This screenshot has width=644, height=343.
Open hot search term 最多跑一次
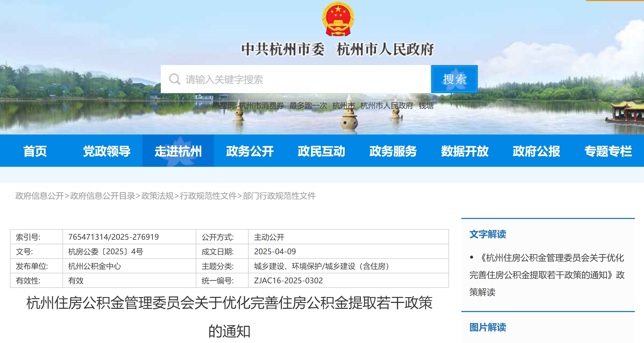(308, 106)
